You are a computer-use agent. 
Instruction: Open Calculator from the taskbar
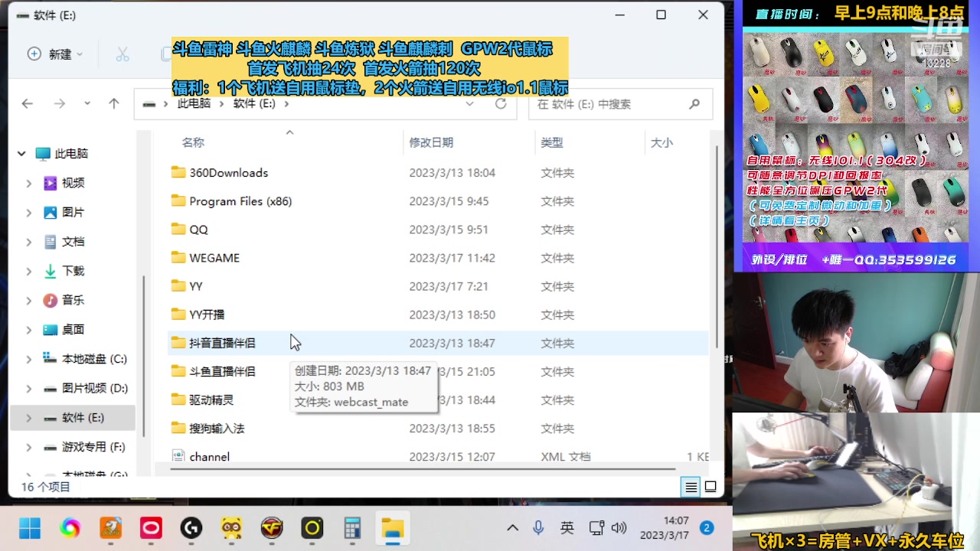pos(352,528)
